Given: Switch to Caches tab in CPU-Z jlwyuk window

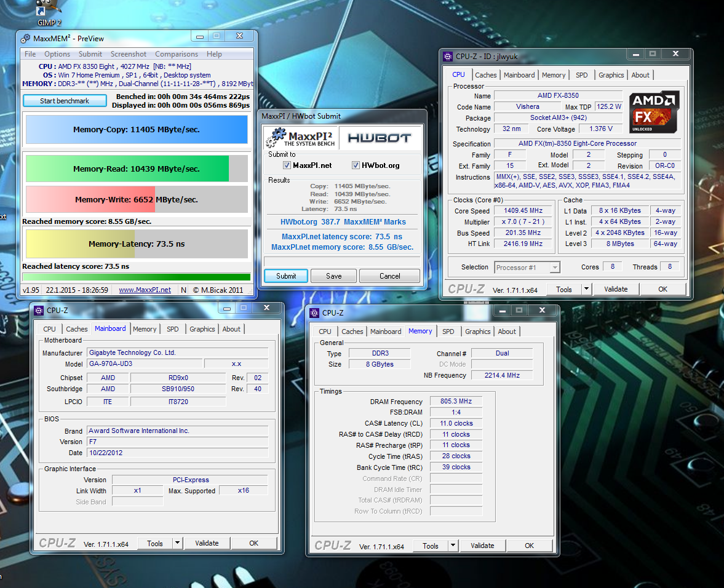Looking at the screenshot, I should point(486,75).
